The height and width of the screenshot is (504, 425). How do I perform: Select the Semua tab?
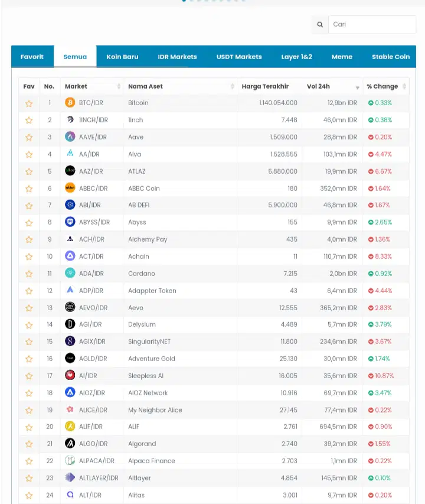click(75, 57)
